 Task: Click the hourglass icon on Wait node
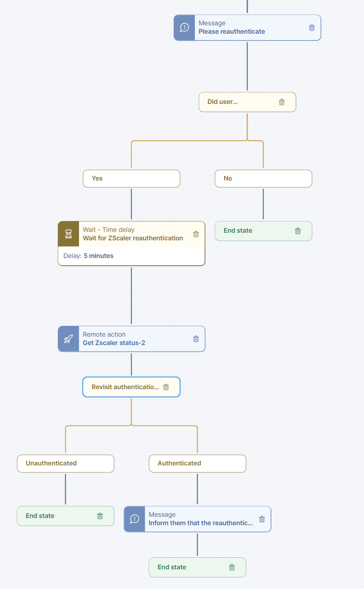tap(69, 234)
